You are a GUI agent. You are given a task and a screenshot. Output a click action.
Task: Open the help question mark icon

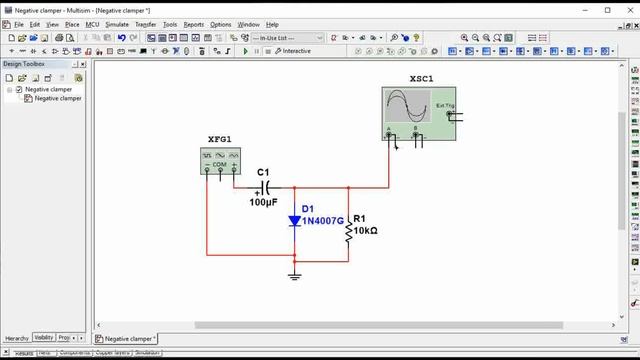[x=416, y=38]
